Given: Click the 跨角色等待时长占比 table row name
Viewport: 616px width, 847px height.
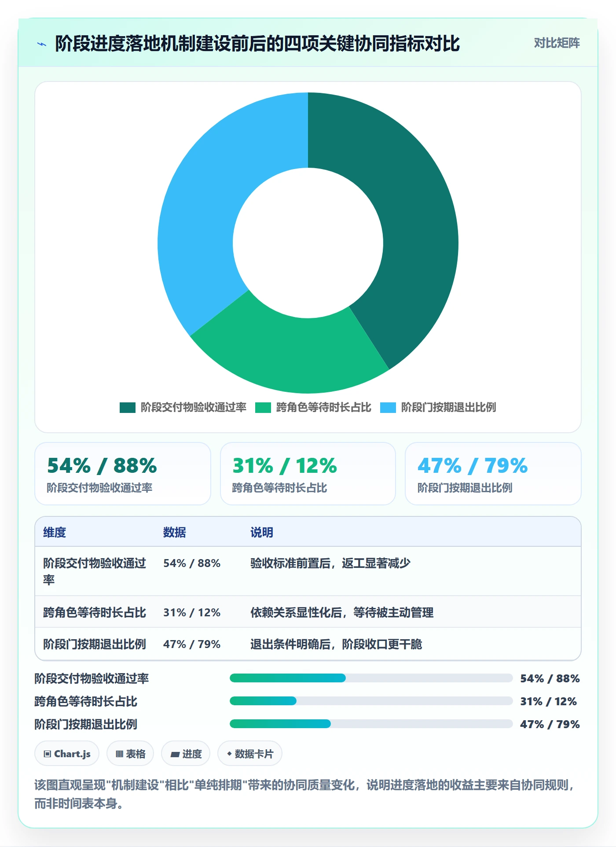Looking at the screenshot, I should point(95,612).
